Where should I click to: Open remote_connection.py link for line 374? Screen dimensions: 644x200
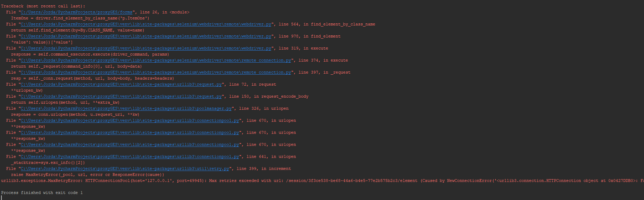tap(155, 60)
